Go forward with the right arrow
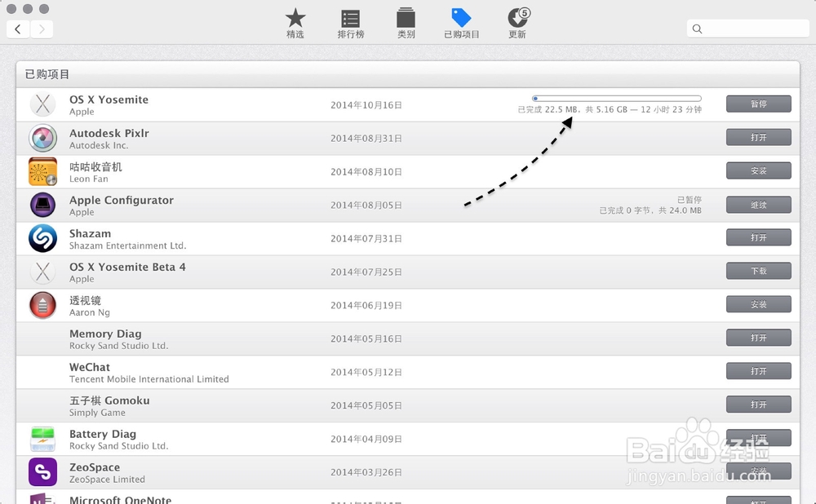Viewport: 816px width, 504px height. click(42, 29)
